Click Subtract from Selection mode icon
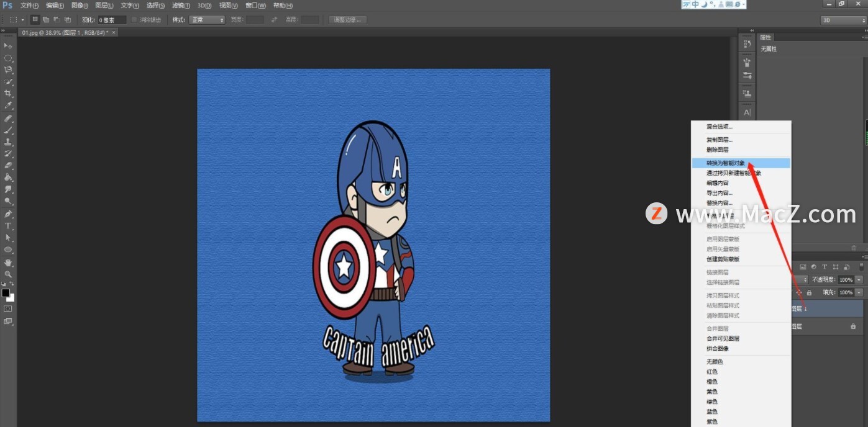868x427 pixels. [57, 20]
